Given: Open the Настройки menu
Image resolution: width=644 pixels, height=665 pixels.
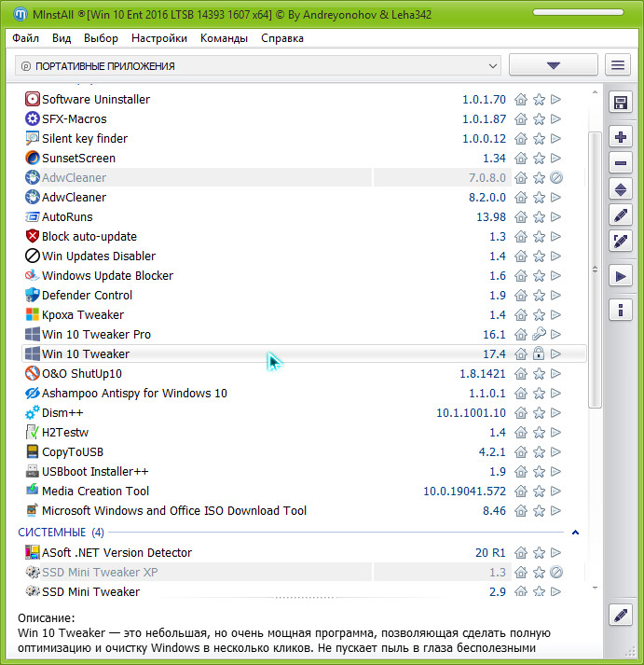Looking at the screenshot, I should click(x=159, y=38).
